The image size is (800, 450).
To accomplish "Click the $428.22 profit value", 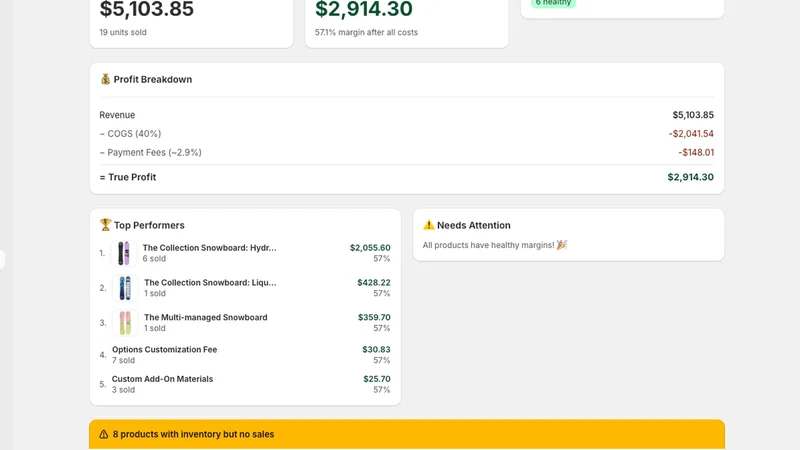I will pos(373,282).
